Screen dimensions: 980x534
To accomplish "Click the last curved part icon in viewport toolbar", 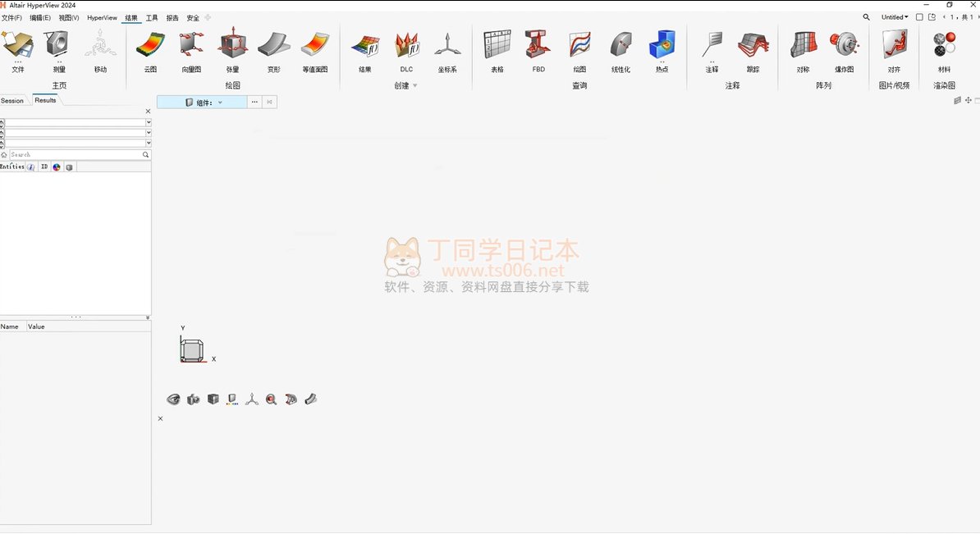I will coord(310,399).
